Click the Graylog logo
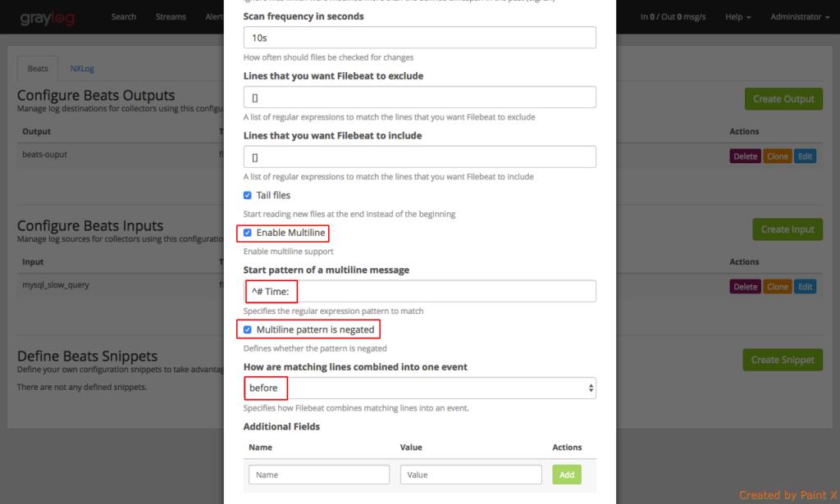This screenshot has height=504, width=840. [x=48, y=16]
